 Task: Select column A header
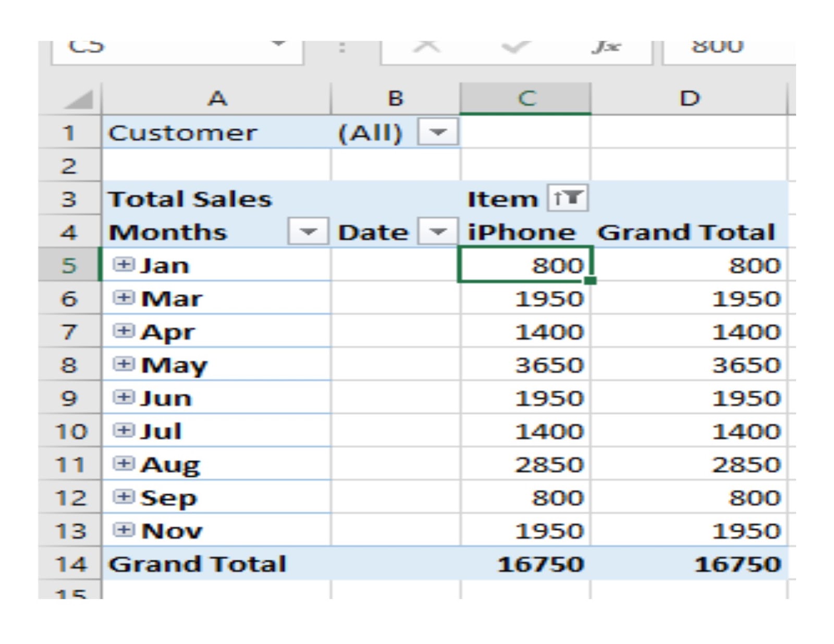tap(217, 98)
